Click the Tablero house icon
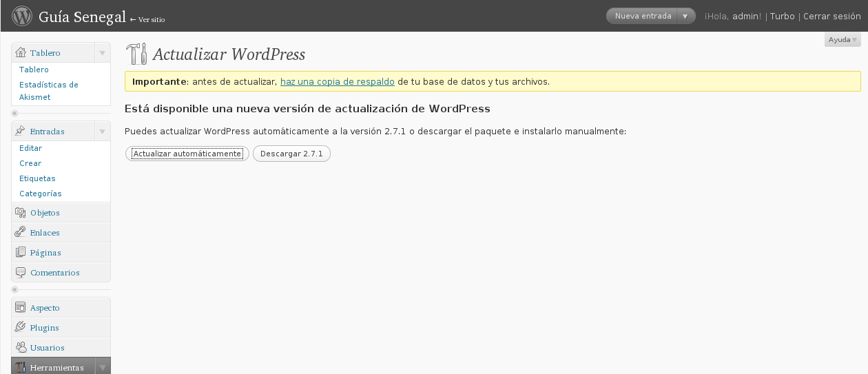Screen dimensions: 868x374 (21, 52)
